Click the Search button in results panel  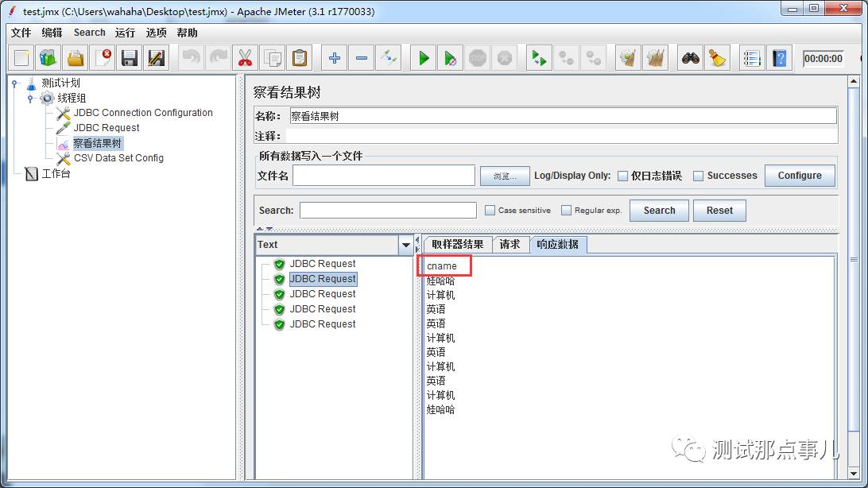pos(659,211)
